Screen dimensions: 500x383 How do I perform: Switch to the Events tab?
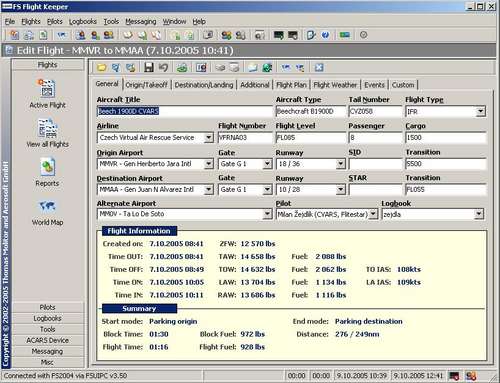pyautogui.click(x=374, y=85)
